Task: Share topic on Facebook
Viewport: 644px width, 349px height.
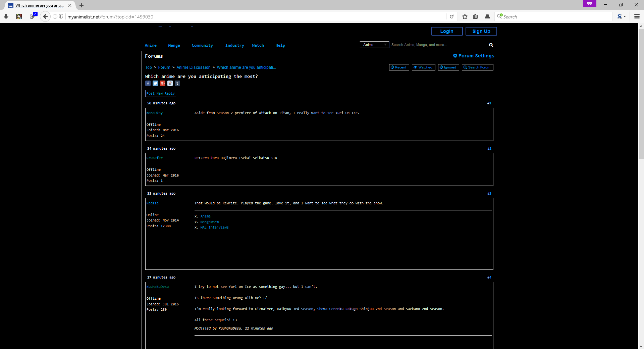Action: pos(148,83)
